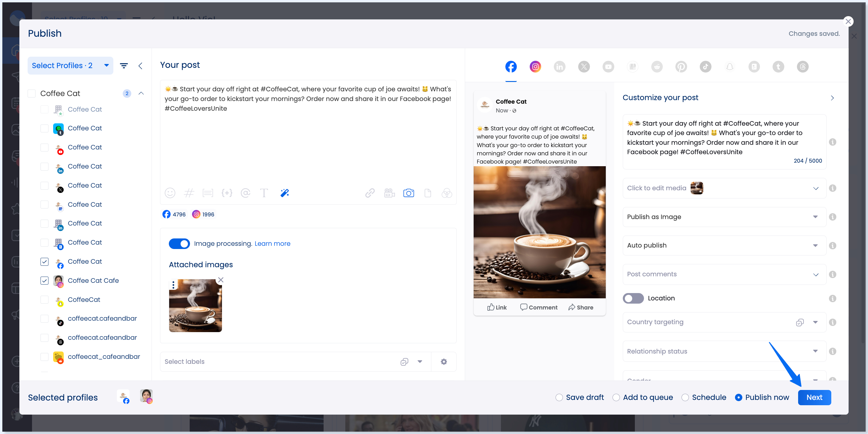Uncheck the Coffee Cat Cafe Instagram profile
This screenshot has width=868, height=434.
click(44, 281)
